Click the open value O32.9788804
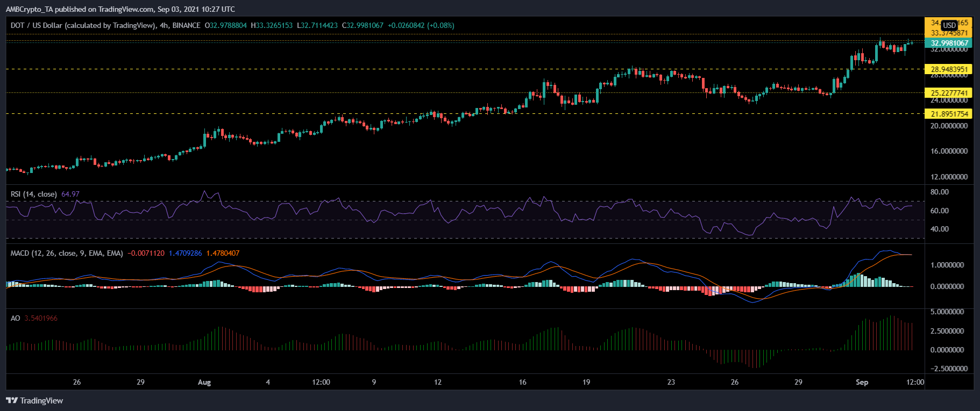 pos(226,25)
